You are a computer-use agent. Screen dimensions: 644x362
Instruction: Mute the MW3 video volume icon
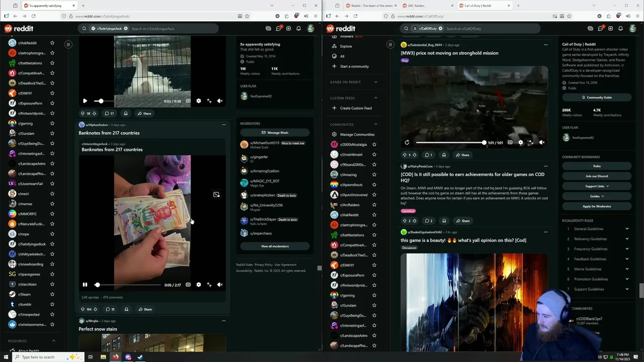point(542,142)
